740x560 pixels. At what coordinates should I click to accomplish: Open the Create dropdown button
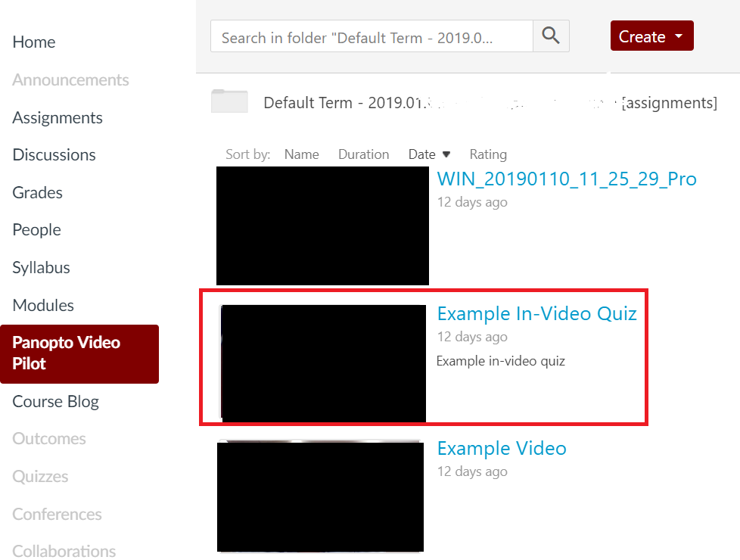point(651,36)
